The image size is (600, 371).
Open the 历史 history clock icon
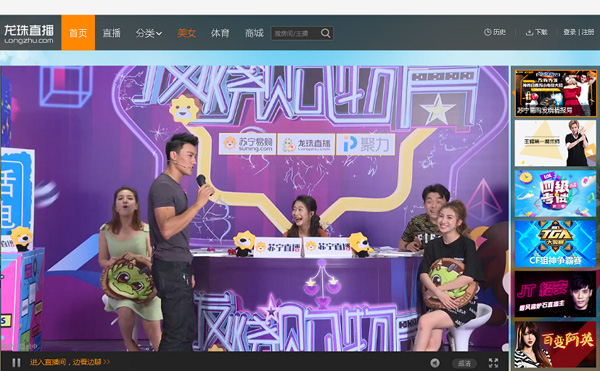488,32
